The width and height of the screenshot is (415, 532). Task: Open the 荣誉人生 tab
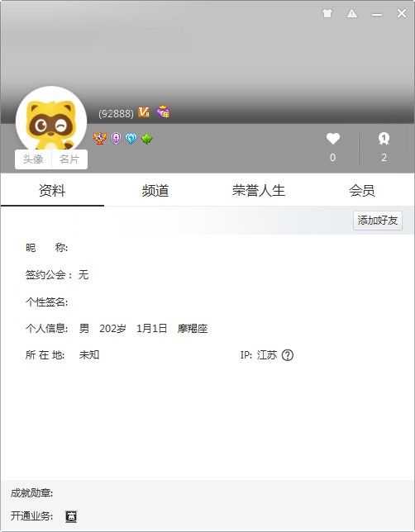[x=259, y=190]
